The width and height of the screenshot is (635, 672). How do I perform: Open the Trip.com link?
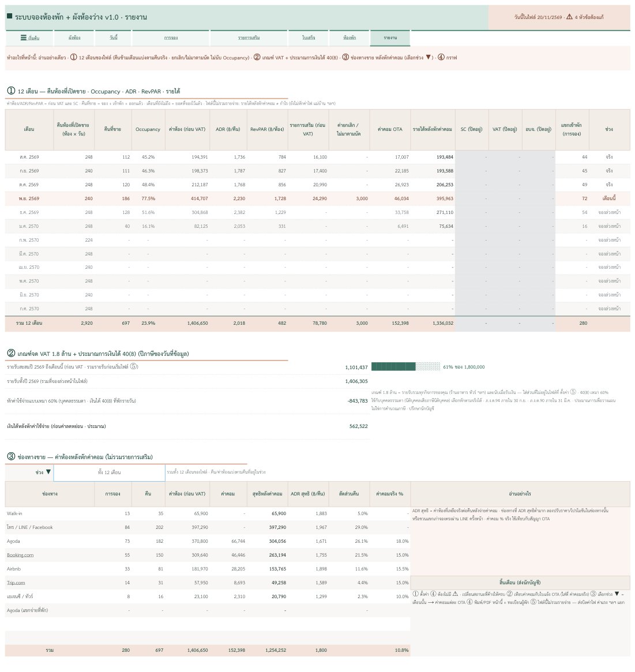point(16,583)
